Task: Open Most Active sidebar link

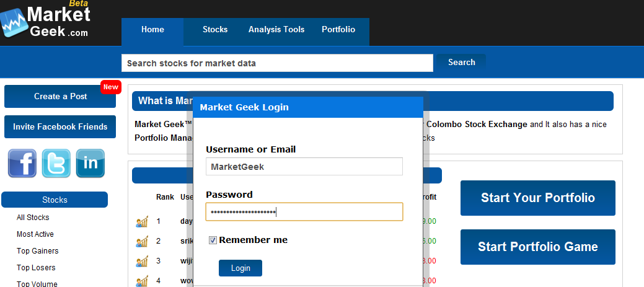Action: pyautogui.click(x=35, y=234)
